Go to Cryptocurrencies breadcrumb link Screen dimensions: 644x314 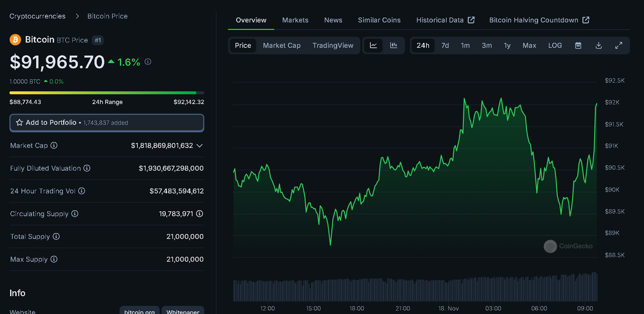[x=38, y=16]
